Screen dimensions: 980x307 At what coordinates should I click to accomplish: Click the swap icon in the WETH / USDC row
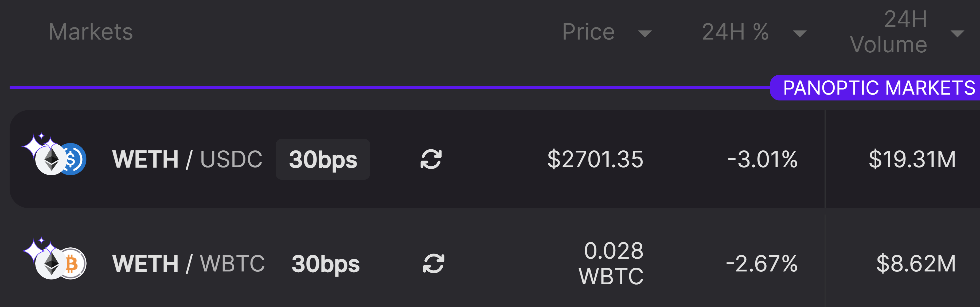(431, 159)
